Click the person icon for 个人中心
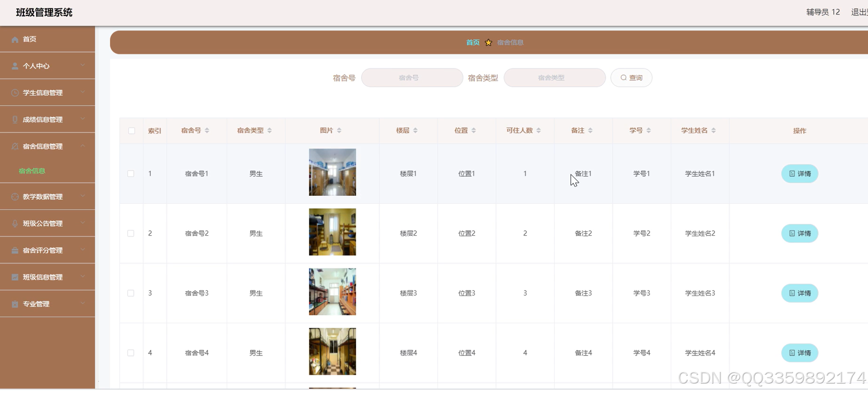The image size is (868, 393). [15, 66]
